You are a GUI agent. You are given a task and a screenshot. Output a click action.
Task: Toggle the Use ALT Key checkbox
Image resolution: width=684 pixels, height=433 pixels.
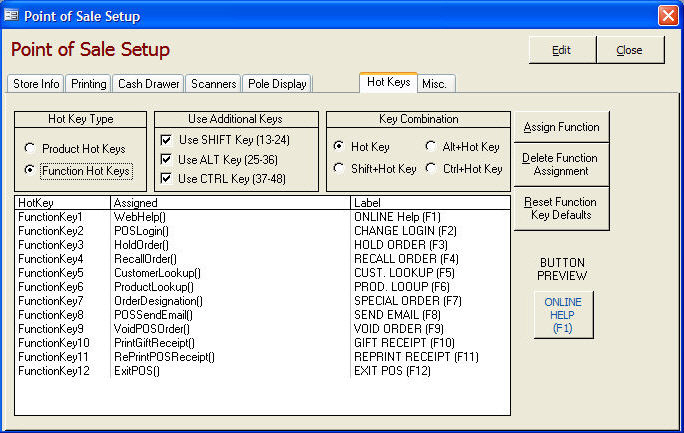pyautogui.click(x=167, y=159)
